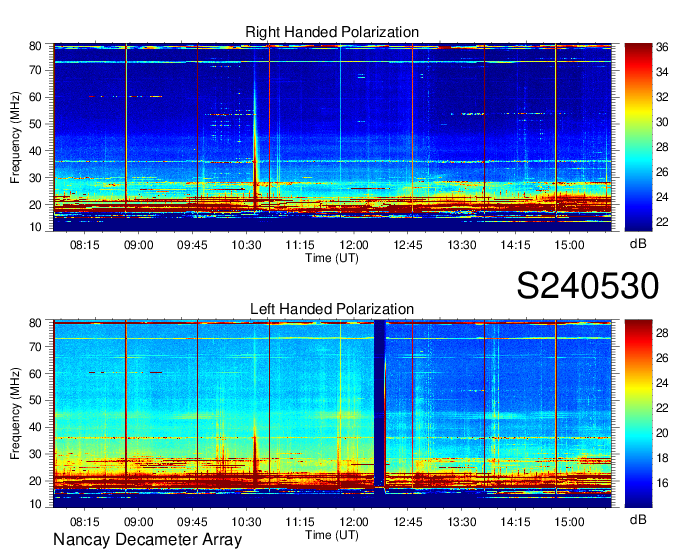Click 11:15 time tick of Right Handed plot

[300, 245]
